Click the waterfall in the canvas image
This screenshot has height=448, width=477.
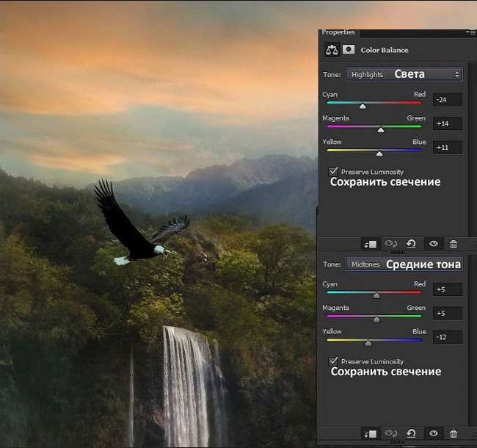coord(190,386)
